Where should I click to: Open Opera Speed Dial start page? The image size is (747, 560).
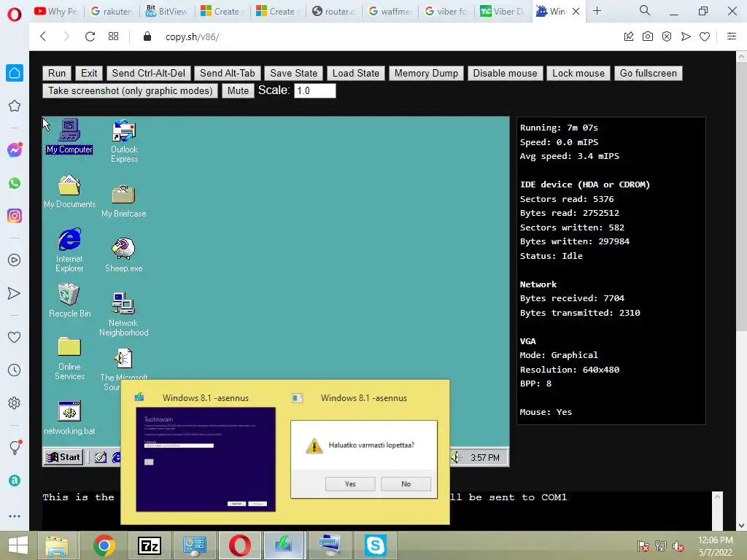pos(113,36)
